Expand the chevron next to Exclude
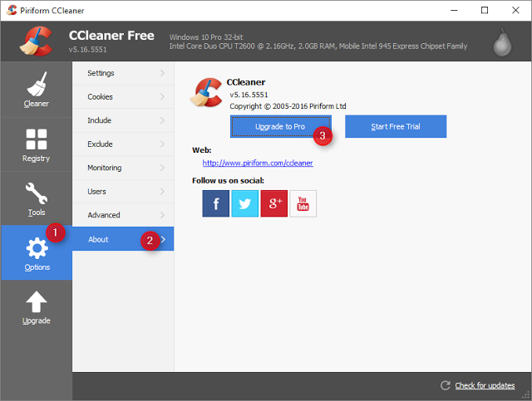This screenshot has width=532, height=401. click(163, 144)
